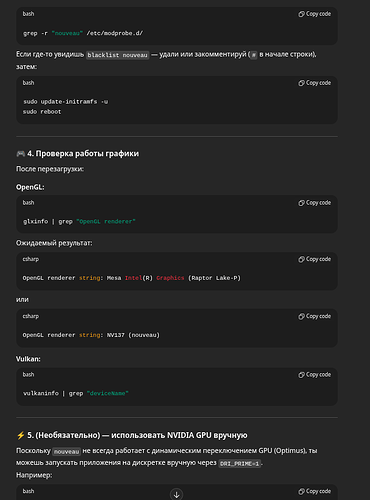Copy code of the bottom partially visible bash block

(x=314, y=492)
